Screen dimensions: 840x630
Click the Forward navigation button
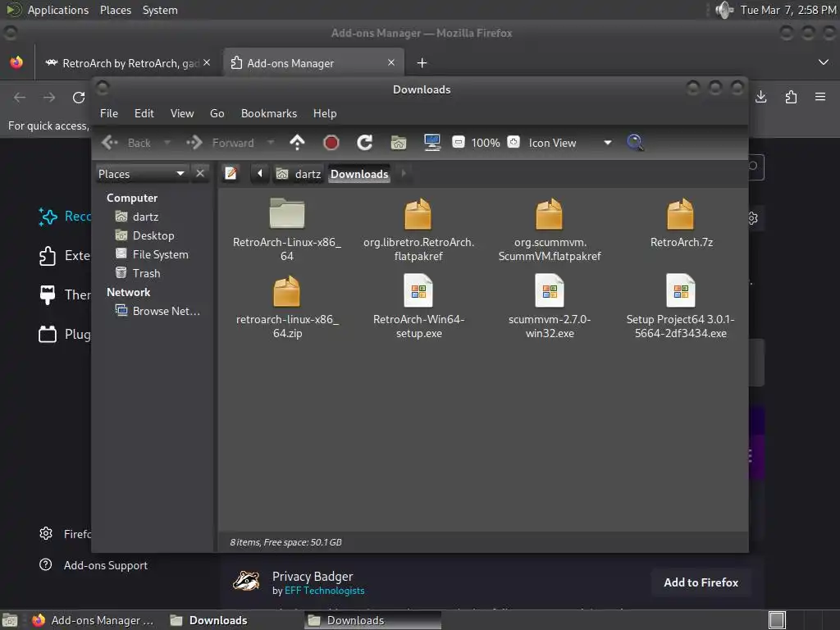tap(220, 143)
